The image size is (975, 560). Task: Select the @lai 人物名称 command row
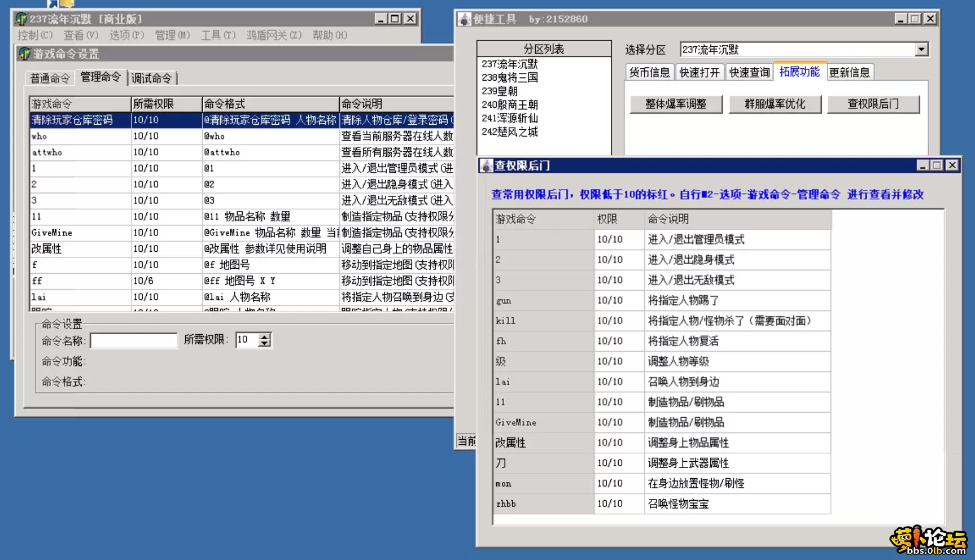tap(242, 297)
